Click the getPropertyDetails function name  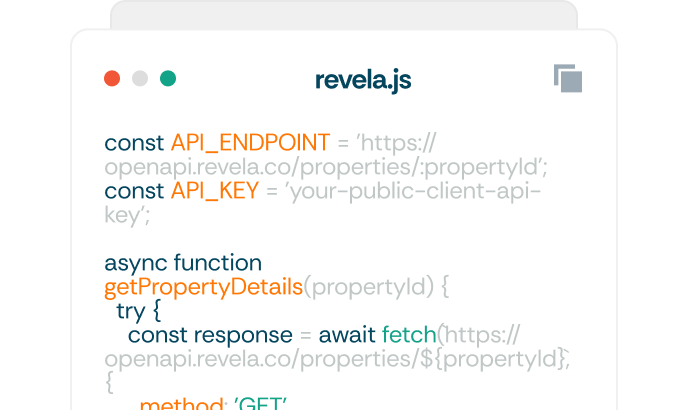203,287
